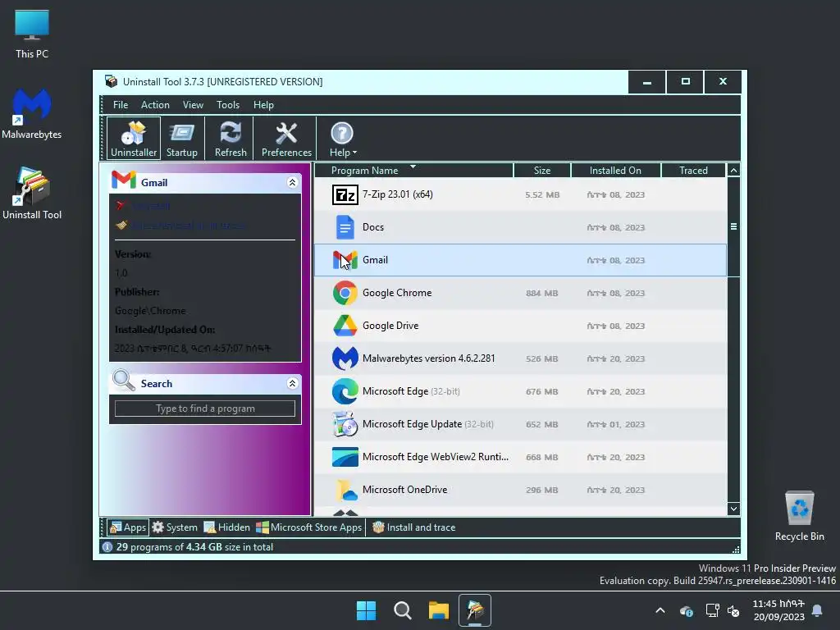Click the OneDrive cloud tray icon

(x=687, y=610)
